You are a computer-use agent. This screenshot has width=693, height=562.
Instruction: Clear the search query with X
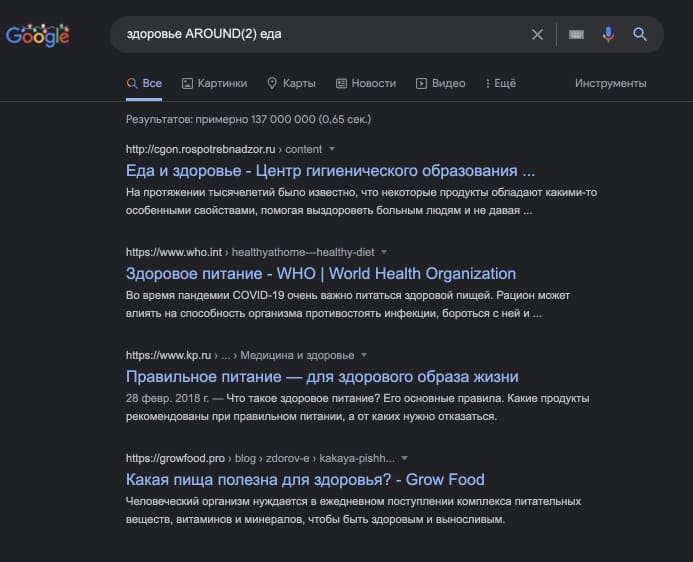[537, 34]
